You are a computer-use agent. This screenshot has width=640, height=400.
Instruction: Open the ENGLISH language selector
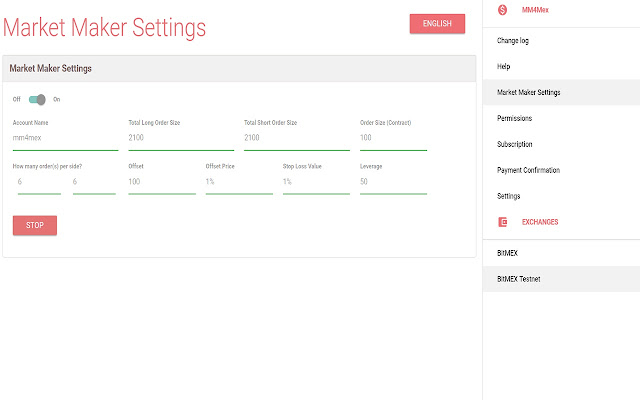[x=437, y=24]
